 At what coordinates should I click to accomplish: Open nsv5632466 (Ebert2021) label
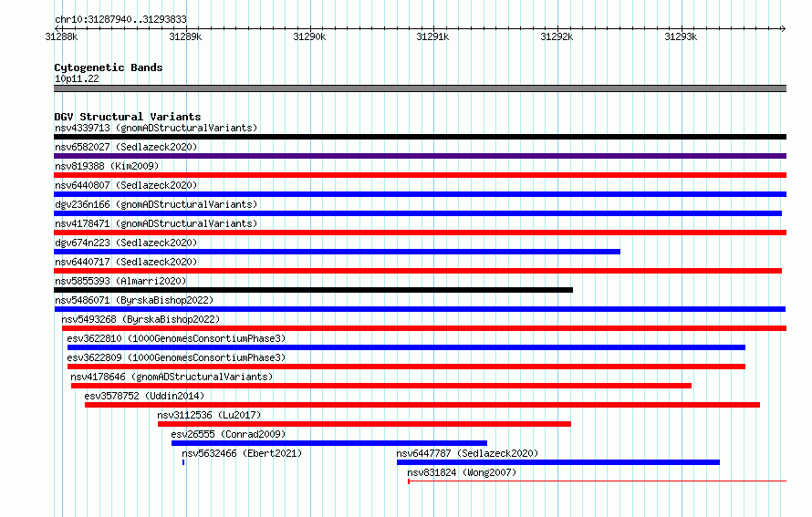(242, 453)
